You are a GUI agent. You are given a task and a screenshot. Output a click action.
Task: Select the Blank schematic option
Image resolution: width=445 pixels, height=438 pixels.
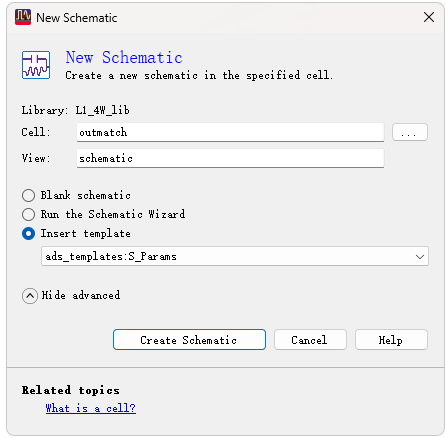[x=28, y=195]
